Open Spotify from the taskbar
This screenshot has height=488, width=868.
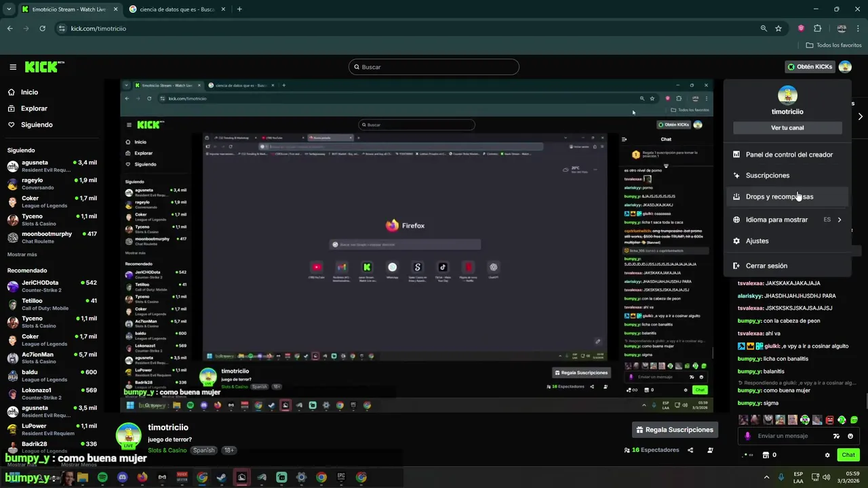click(102, 477)
